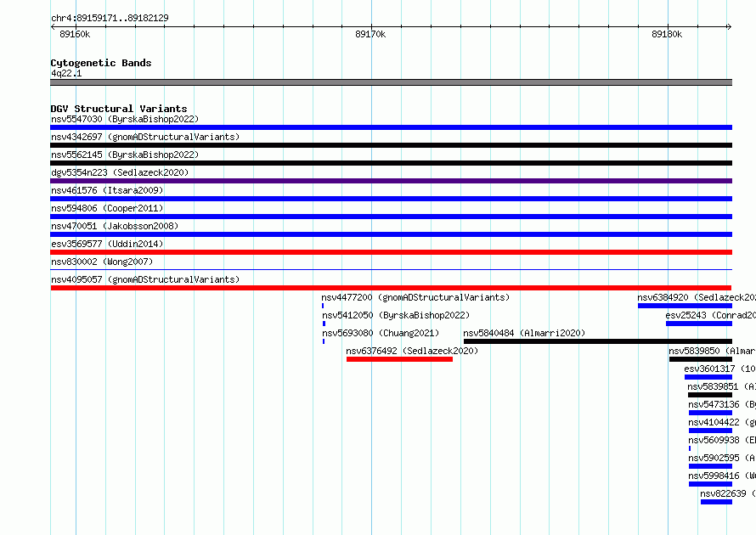
Task: Click the blue bar under nsv5547030
Action: tap(391, 127)
